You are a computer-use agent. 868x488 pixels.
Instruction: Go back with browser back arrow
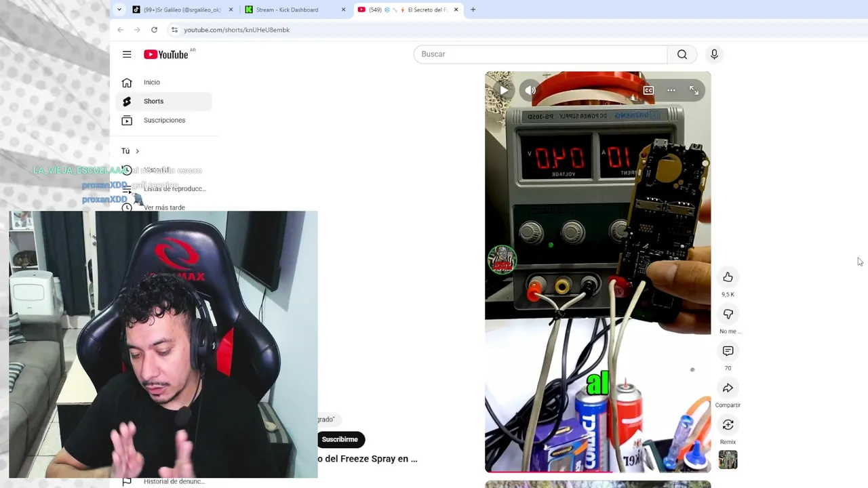(x=120, y=30)
